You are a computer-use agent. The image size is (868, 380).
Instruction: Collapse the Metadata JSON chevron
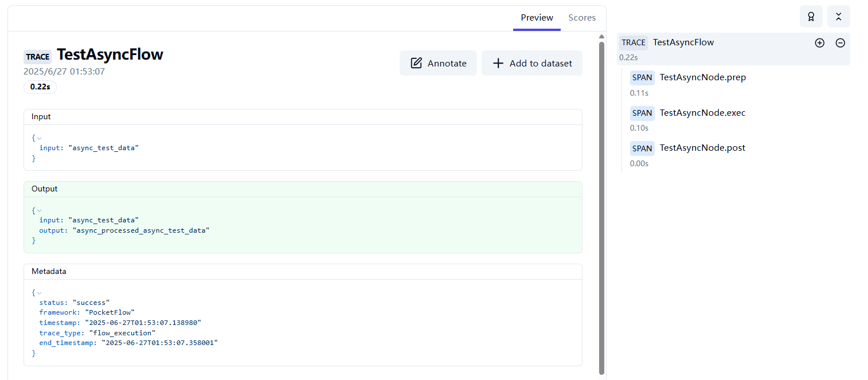[x=39, y=293]
